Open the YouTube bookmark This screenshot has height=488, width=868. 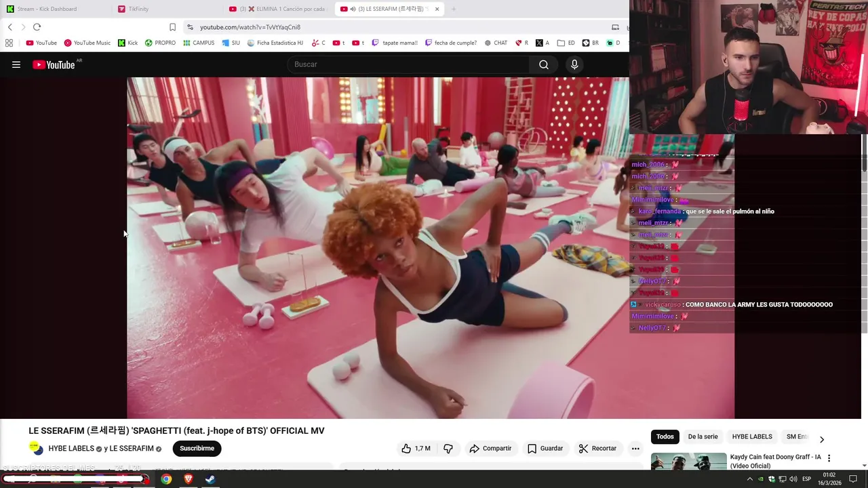[x=41, y=43]
